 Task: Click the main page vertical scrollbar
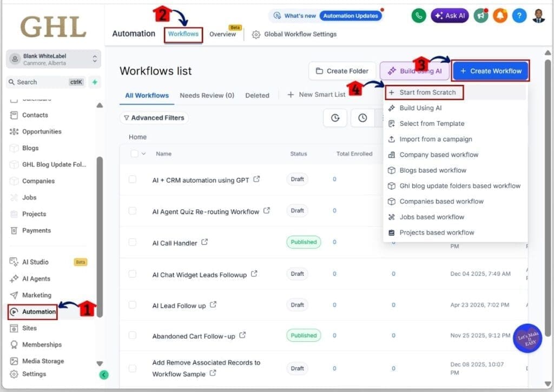coord(548,198)
